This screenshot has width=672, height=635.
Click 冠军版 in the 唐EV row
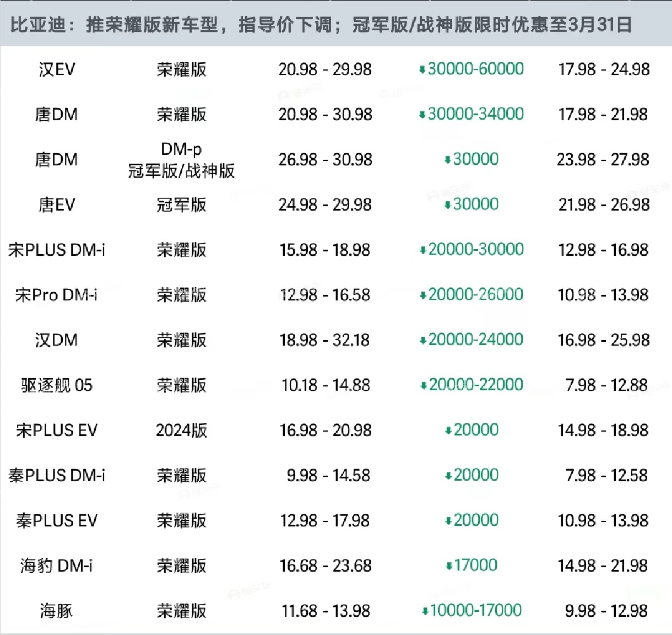pos(181,205)
